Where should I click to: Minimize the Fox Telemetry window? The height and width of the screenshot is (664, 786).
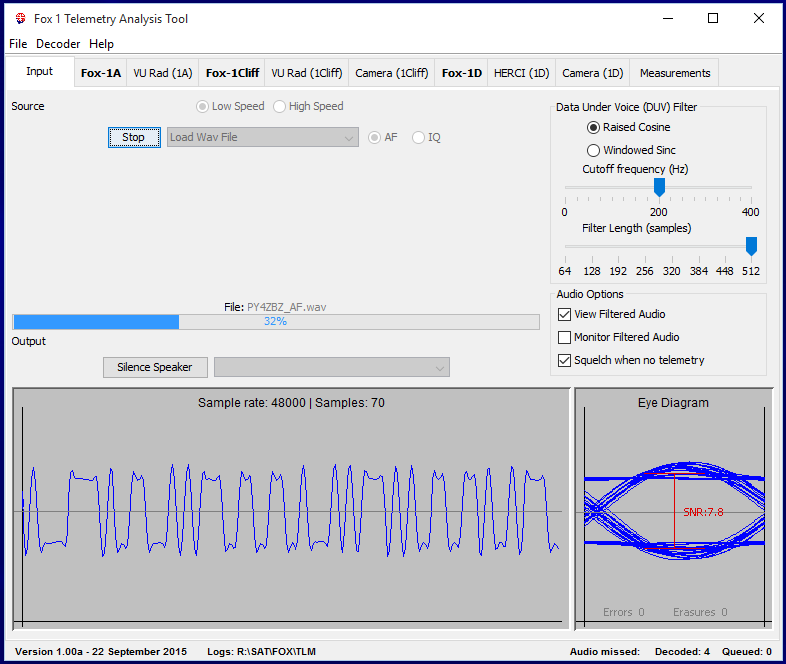[x=668, y=19]
